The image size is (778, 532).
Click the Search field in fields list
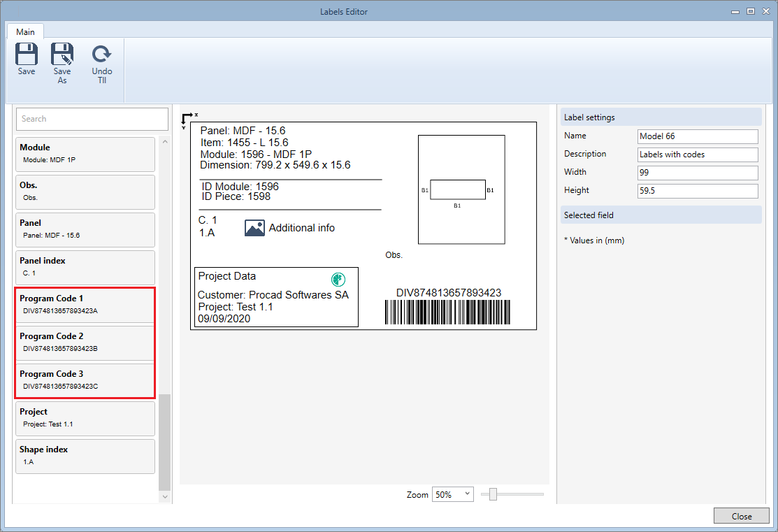[92, 119]
